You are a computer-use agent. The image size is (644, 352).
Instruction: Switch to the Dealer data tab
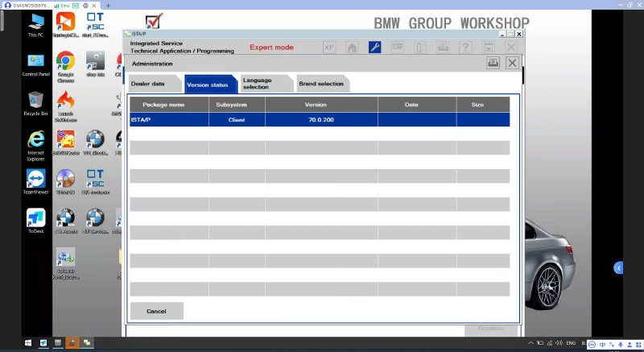(147, 84)
